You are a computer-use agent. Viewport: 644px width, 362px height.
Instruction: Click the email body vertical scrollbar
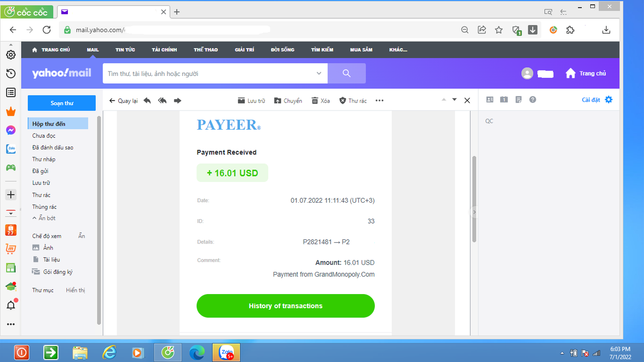[x=474, y=199]
